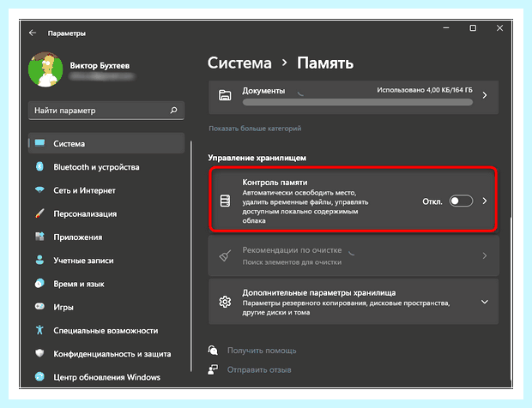This screenshot has height=408, width=532.
Task: Click the user avatar picture
Action: tap(45, 69)
